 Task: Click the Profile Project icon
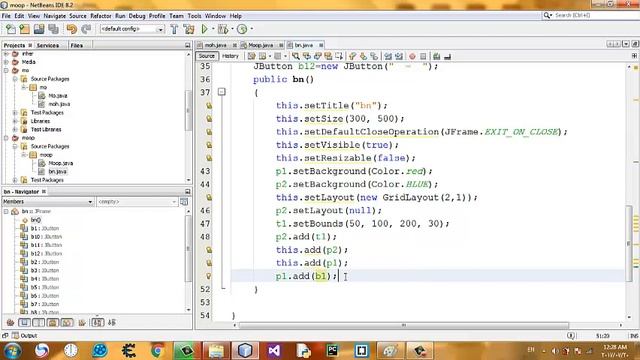(x=242, y=29)
